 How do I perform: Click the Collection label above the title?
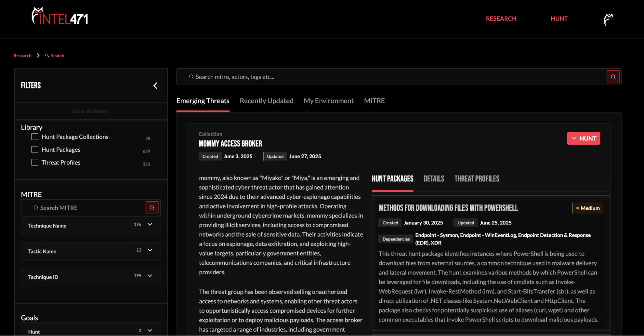pos(210,134)
